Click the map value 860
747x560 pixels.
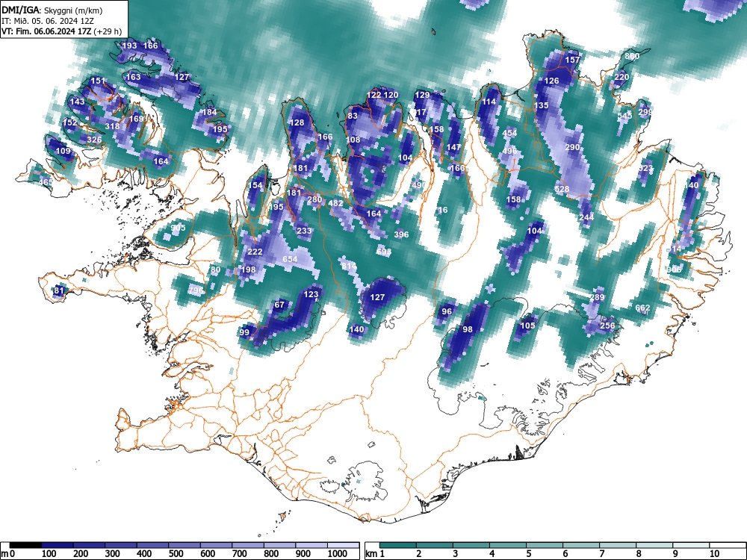[632, 56]
